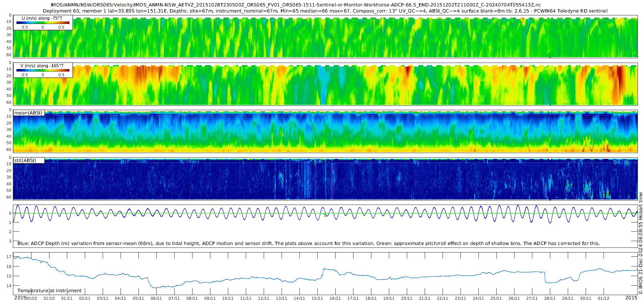Select the mean(ABSI) panel label
The image size is (644, 304).
click(x=29, y=113)
